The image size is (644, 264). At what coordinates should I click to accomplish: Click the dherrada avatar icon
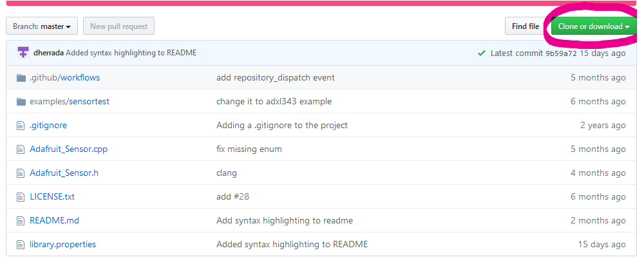23,53
